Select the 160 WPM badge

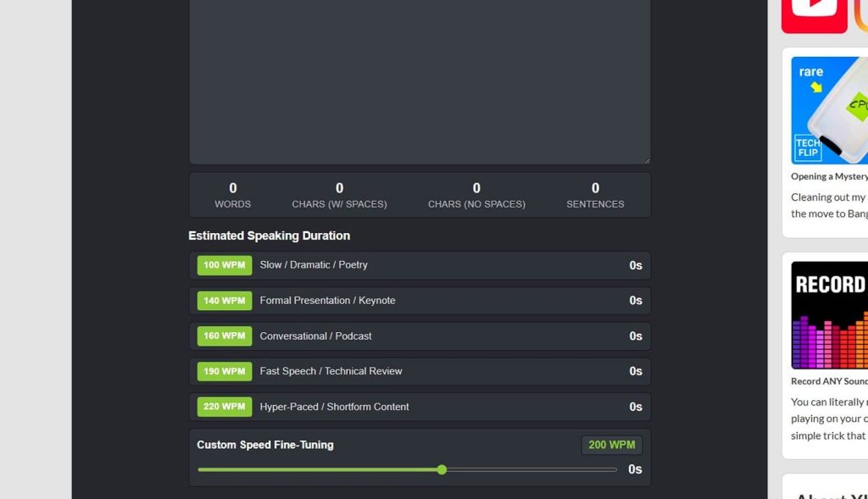[224, 335]
